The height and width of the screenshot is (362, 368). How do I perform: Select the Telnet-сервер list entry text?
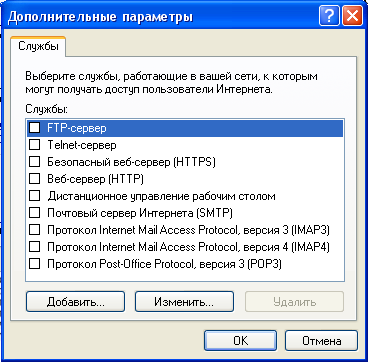[x=82, y=145]
